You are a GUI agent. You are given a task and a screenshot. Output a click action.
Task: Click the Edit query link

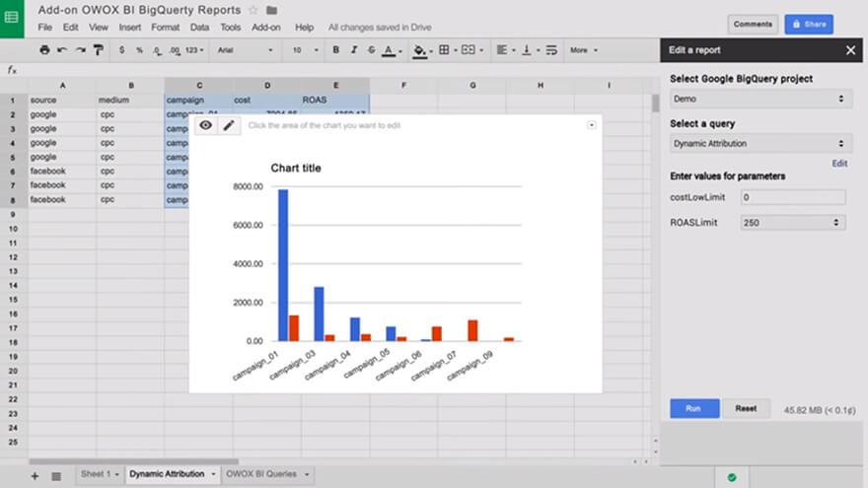839,164
